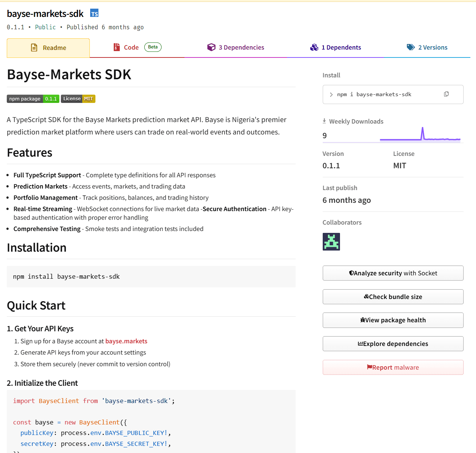
Task: Open the Readme tab
Action: click(48, 48)
